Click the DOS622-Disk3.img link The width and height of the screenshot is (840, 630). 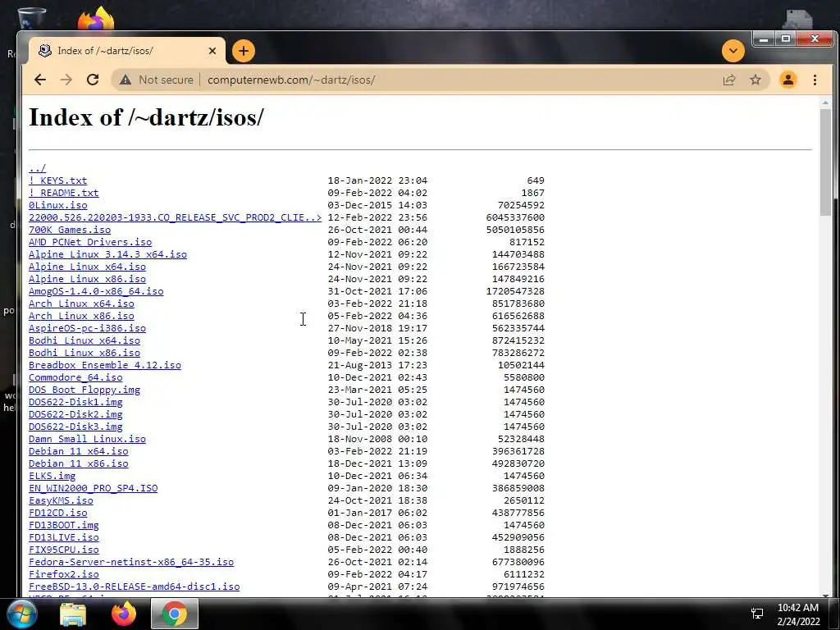coord(75,427)
